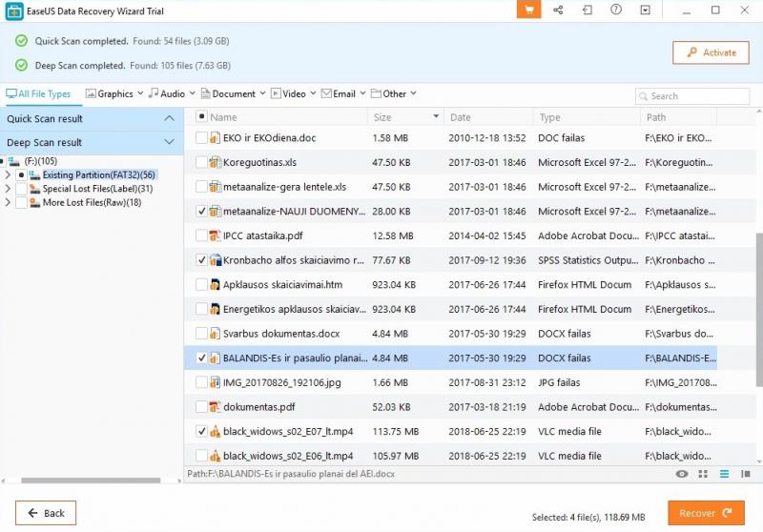Open the title bar dropdown menu icon
This screenshot has height=532, width=763.
point(646,10)
